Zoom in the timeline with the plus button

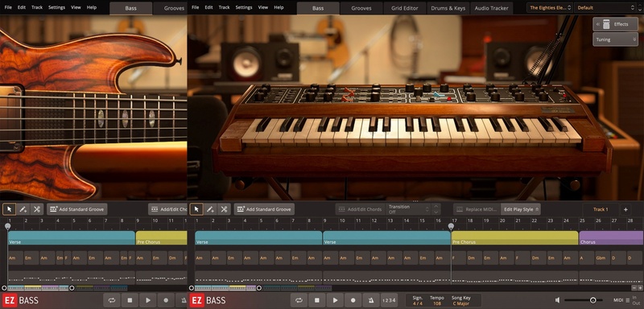click(x=641, y=288)
